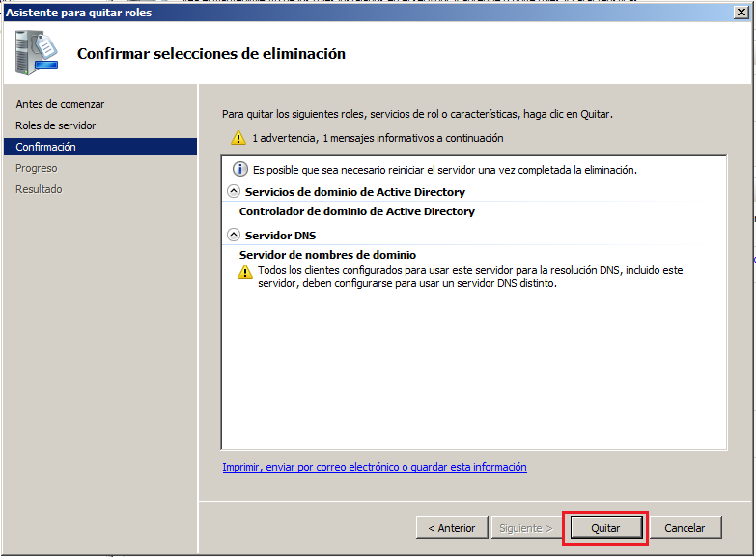Close the Asistente para quitar roles window
Viewport: 756px width, 557px height.
coord(742,12)
